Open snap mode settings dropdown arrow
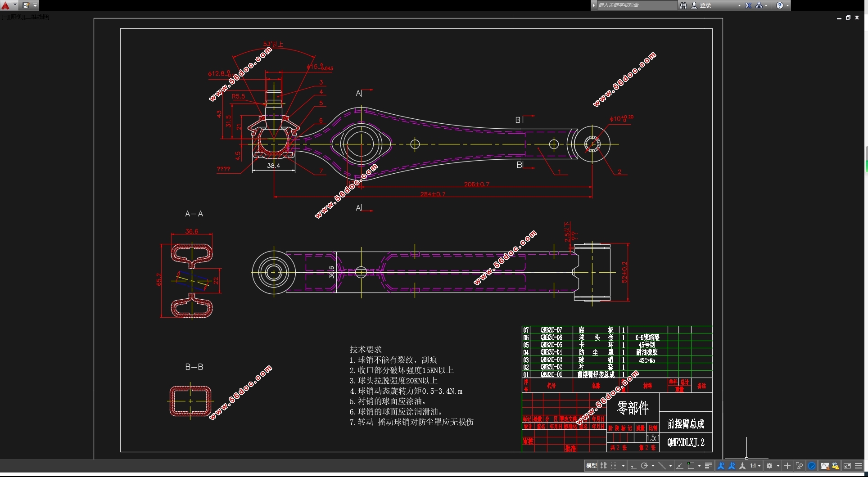The image size is (868, 477). click(x=623, y=466)
